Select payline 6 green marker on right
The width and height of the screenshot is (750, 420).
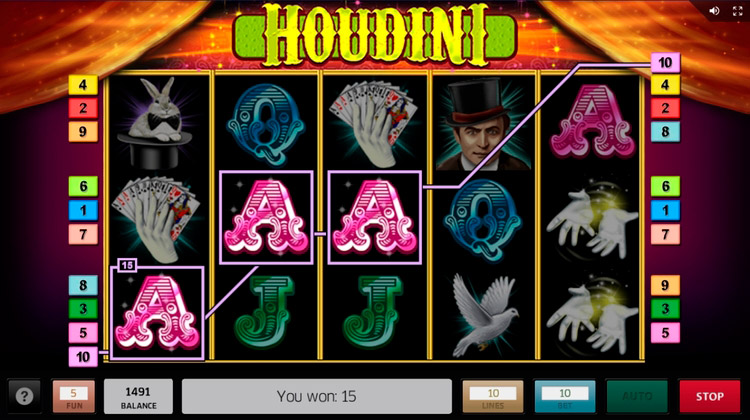tap(665, 186)
